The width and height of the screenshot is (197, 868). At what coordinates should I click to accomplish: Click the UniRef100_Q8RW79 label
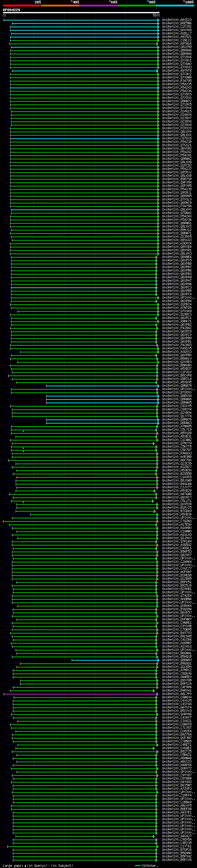coord(176,386)
